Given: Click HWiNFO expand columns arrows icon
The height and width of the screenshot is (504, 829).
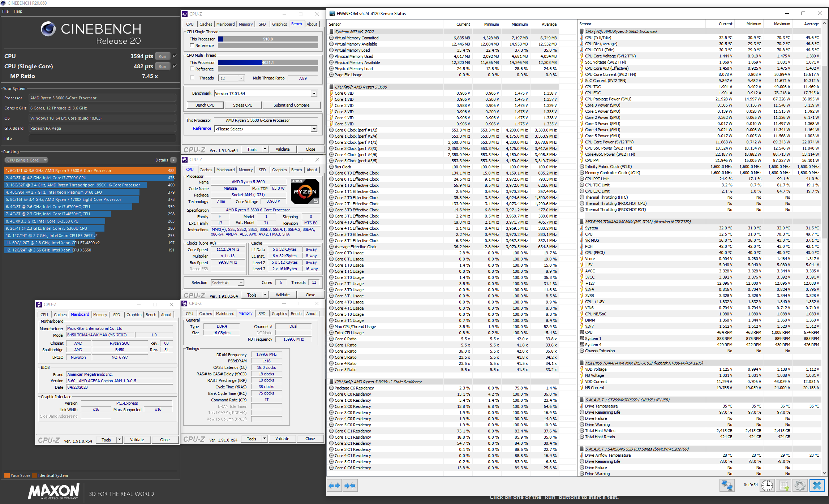Looking at the screenshot, I should [x=334, y=486].
